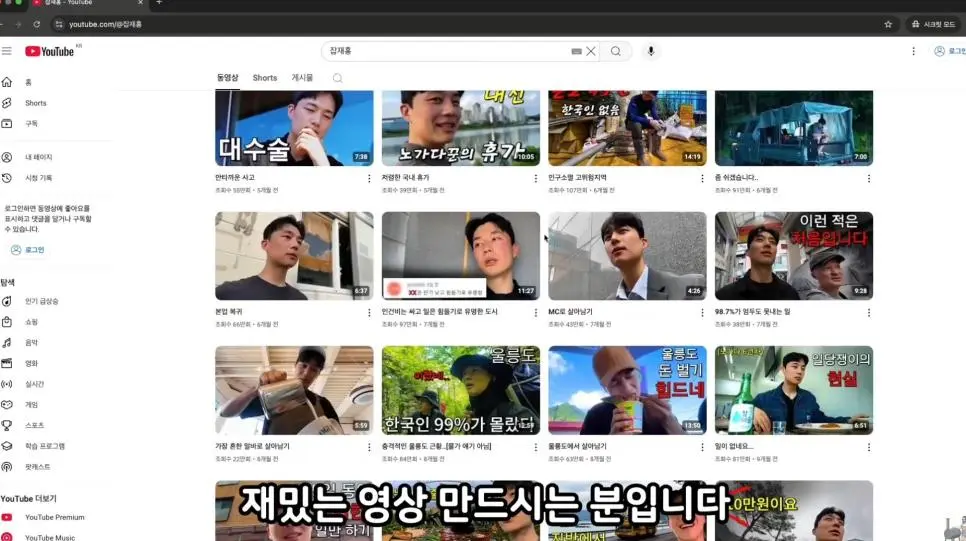Open the YouTube hamburger guide menu
Viewport: 966px width, 541px height.
(x=7, y=51)
